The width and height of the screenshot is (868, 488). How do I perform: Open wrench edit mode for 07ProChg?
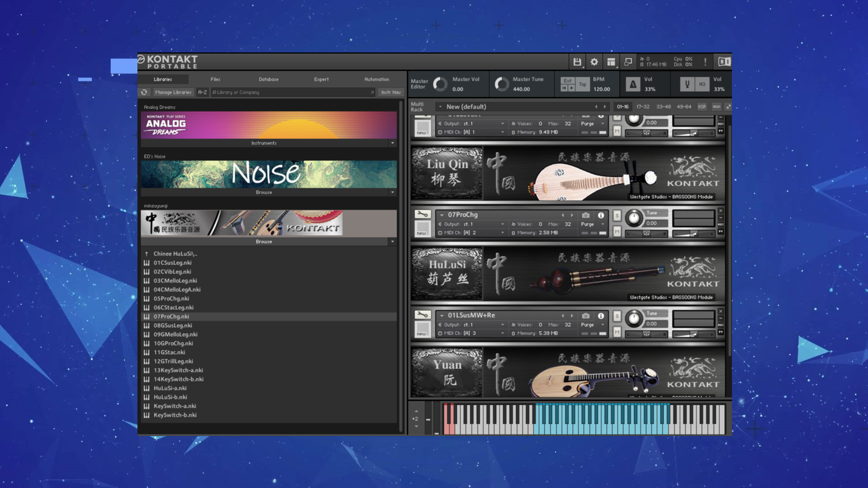point(423,214)
